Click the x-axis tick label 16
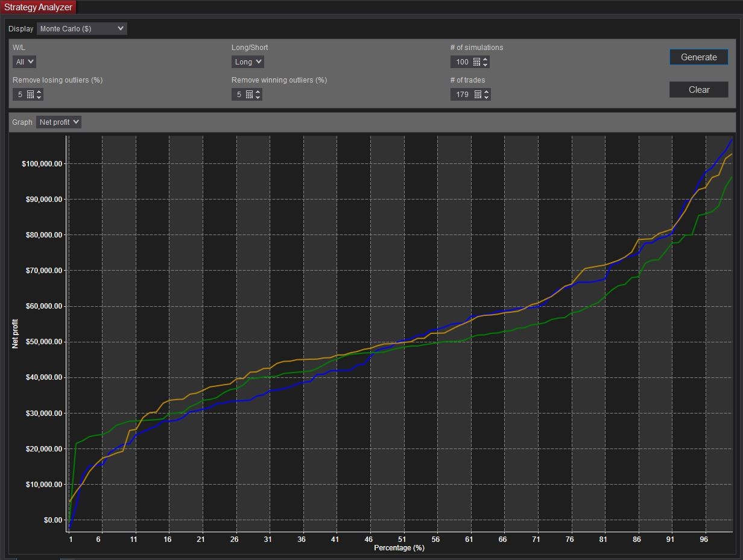Viewport: 743px width, 560px height. click(x=167, y=540)
